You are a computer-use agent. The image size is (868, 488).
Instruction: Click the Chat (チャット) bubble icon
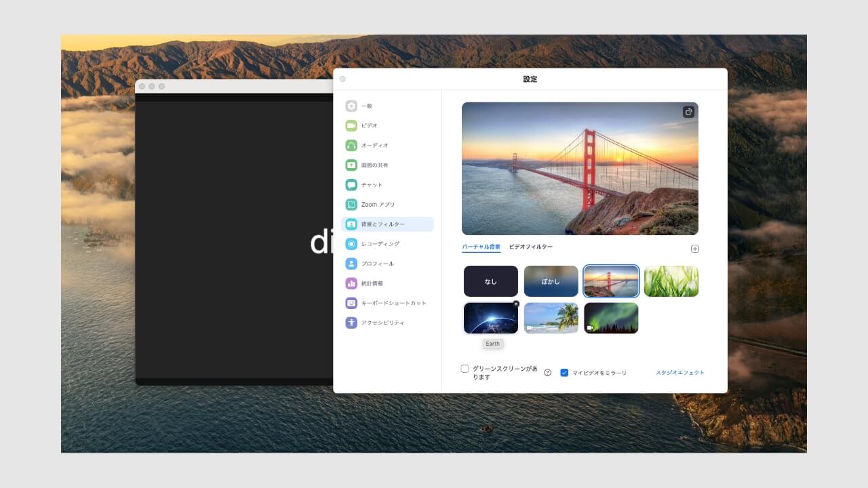pyautogui.click(x=351, y=184)
